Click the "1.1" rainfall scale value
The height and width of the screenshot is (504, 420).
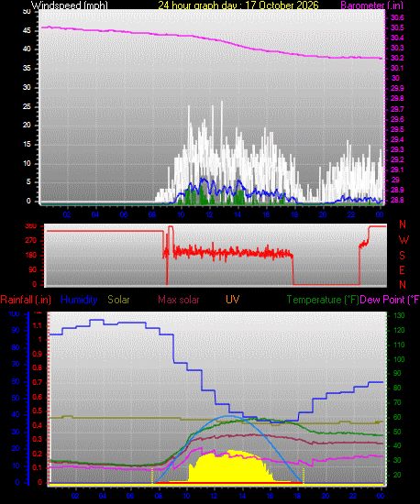[38, 325]
